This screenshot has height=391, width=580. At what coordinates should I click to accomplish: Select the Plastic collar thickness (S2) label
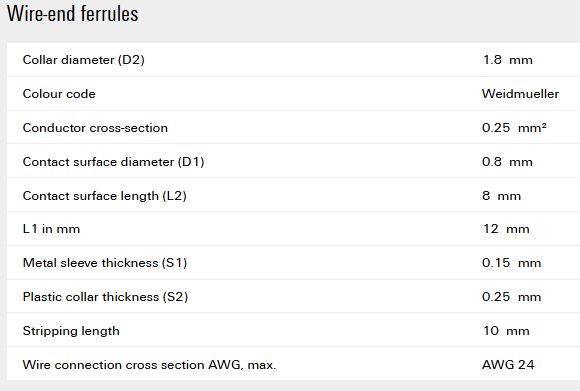(x=105, y=297)
